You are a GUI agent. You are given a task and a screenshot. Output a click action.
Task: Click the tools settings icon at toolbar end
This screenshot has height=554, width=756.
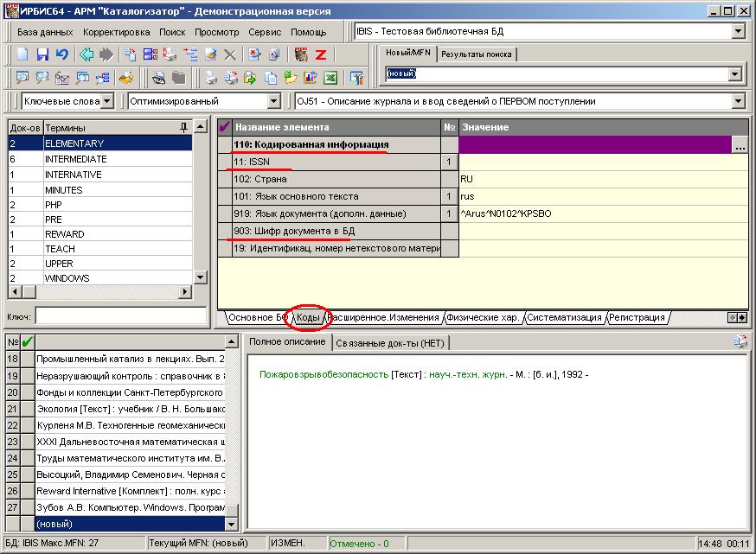(x=356, y=77)
